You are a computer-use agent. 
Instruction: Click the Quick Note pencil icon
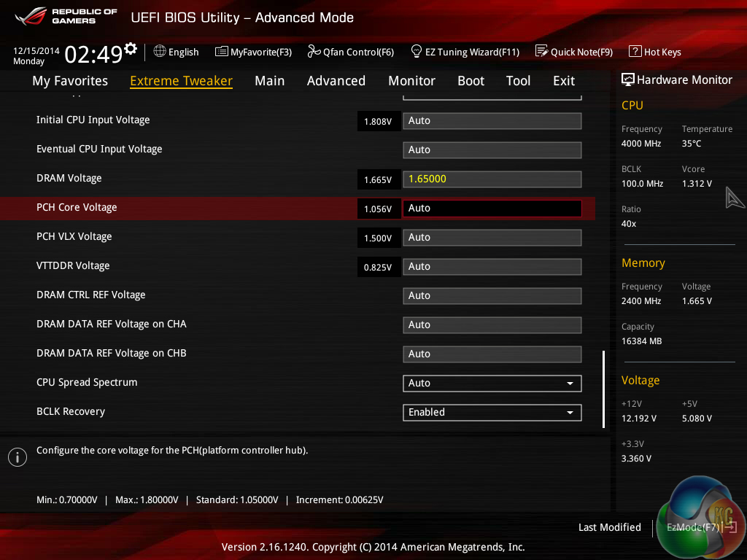[542, 51]
